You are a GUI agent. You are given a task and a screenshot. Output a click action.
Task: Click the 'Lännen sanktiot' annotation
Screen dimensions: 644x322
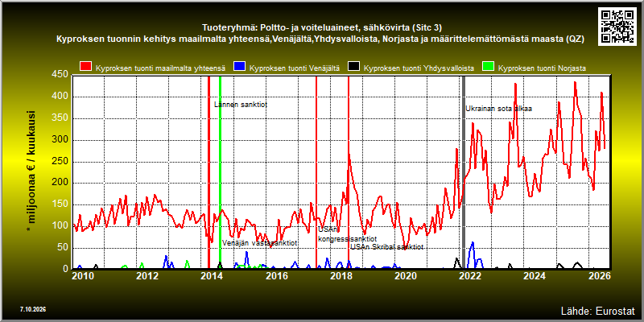point(241,105)
